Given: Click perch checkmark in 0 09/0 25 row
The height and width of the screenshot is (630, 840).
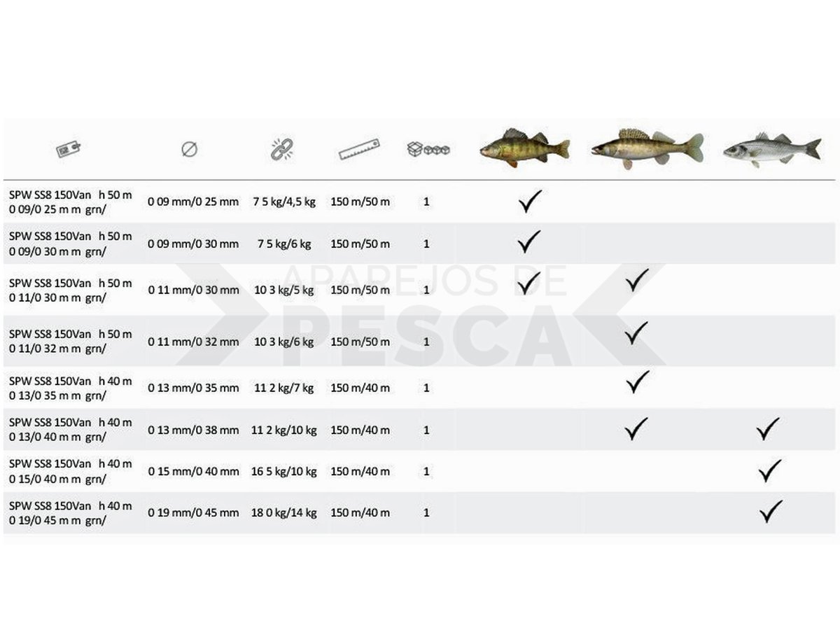Looking at the screenshot, I should 530,202.
